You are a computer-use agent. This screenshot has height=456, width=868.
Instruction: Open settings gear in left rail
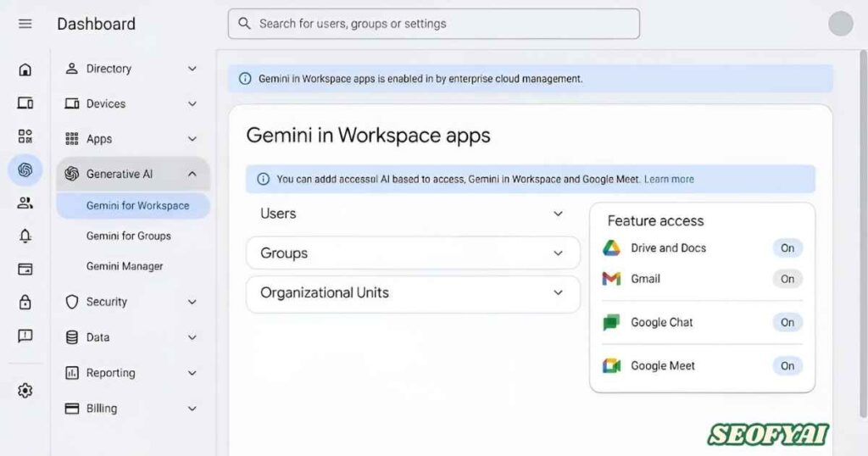point(25,391)
